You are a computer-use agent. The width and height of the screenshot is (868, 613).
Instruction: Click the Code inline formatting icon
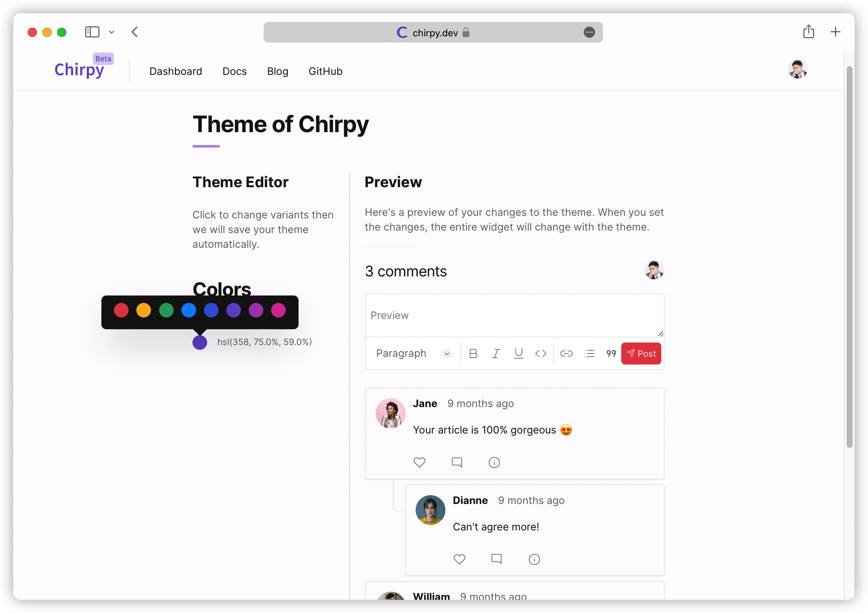542,353
